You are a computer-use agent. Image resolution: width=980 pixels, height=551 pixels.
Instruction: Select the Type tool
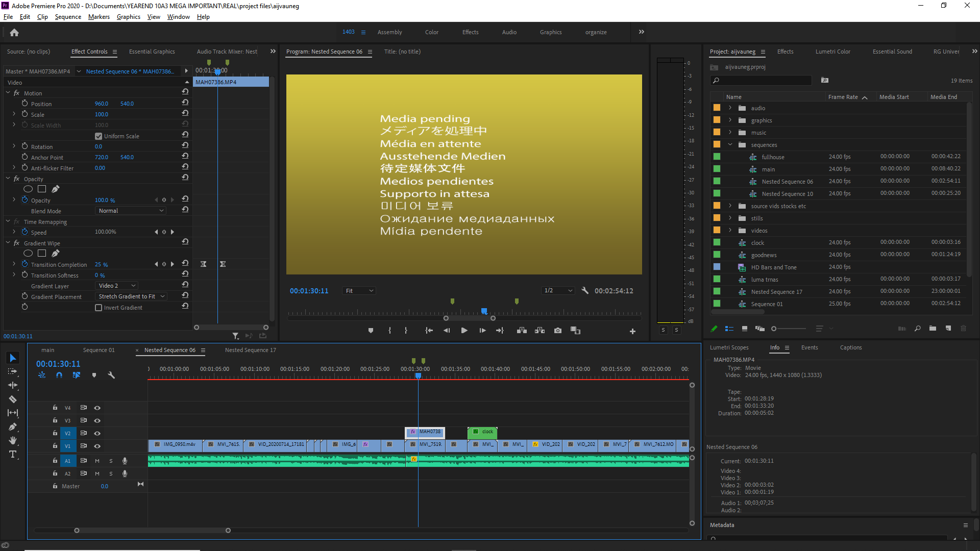coord(13,455)
